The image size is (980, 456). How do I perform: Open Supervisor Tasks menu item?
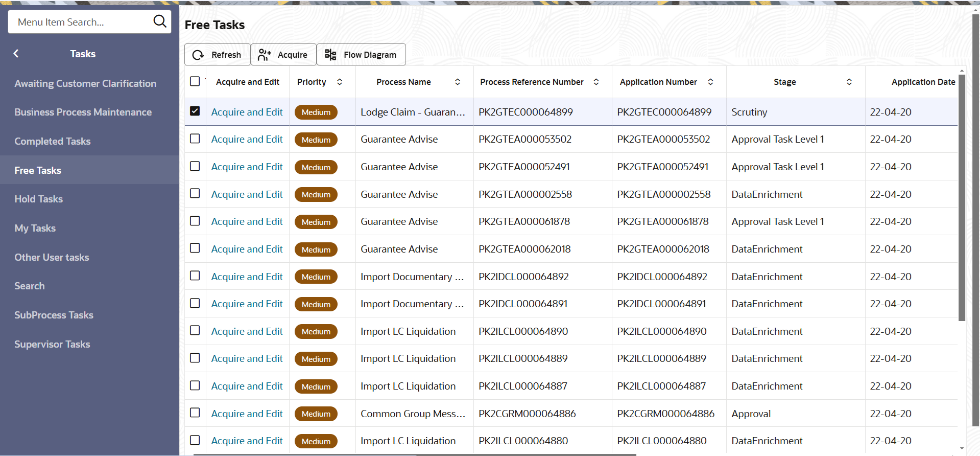[x=52, y=344]
